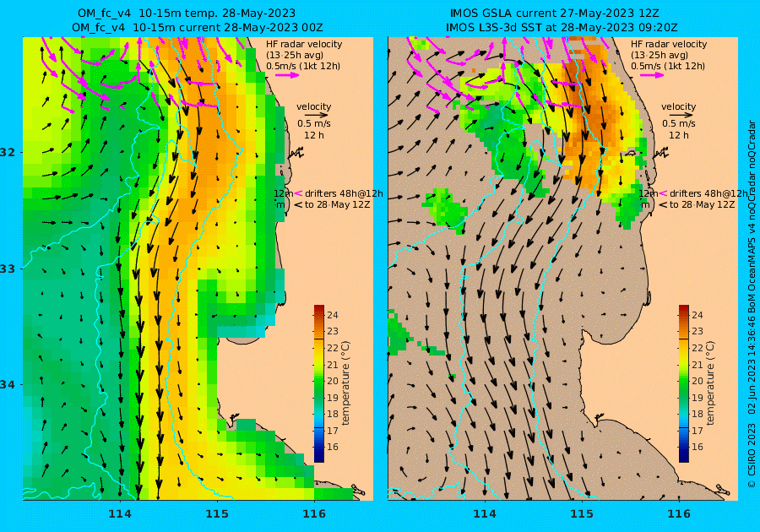Click colorbar tick '24' in right panel
The height and width of the screenshot is (532, 760).
coord(697,315)
